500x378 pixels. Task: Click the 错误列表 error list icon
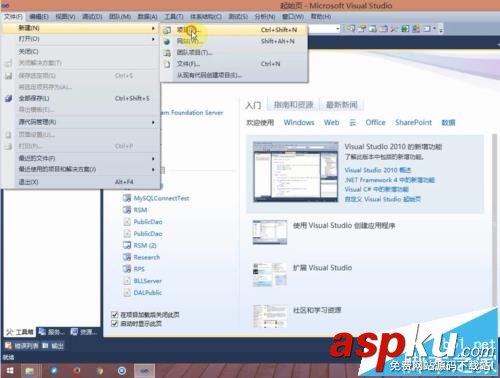[8, 346]
